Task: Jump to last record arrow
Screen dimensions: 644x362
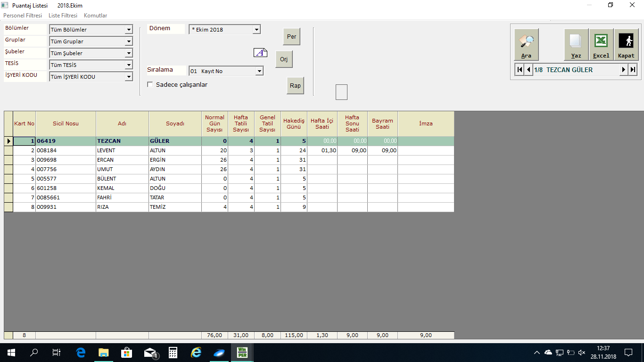Action: point(633,70)
